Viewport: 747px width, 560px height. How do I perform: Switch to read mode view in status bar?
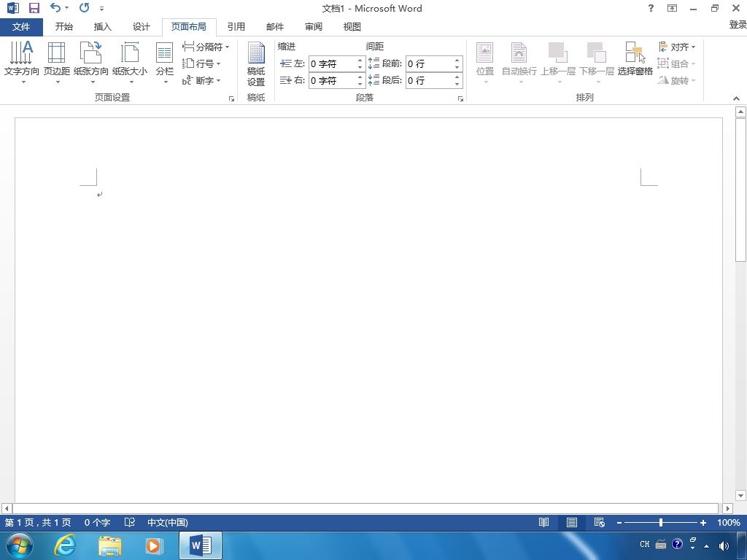543,522
